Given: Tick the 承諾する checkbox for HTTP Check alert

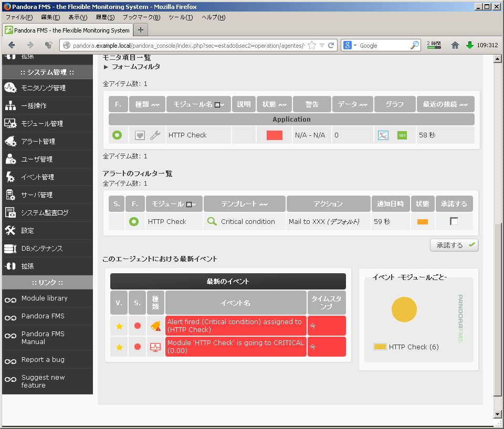Looking at the screenshot, I should (x=454, y=221).
